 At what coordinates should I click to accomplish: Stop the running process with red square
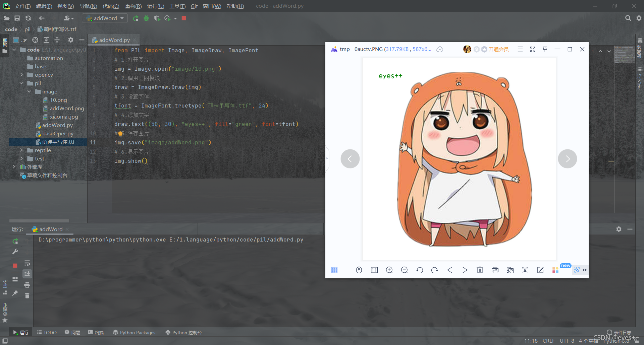click(x=184, y=18)
